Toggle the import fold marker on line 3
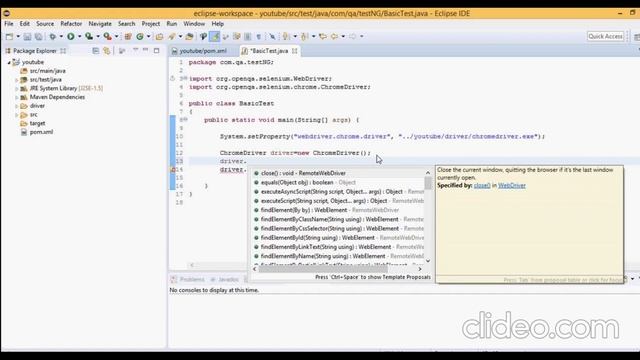Viewport: 640px width, 360px height. point(185,78)
